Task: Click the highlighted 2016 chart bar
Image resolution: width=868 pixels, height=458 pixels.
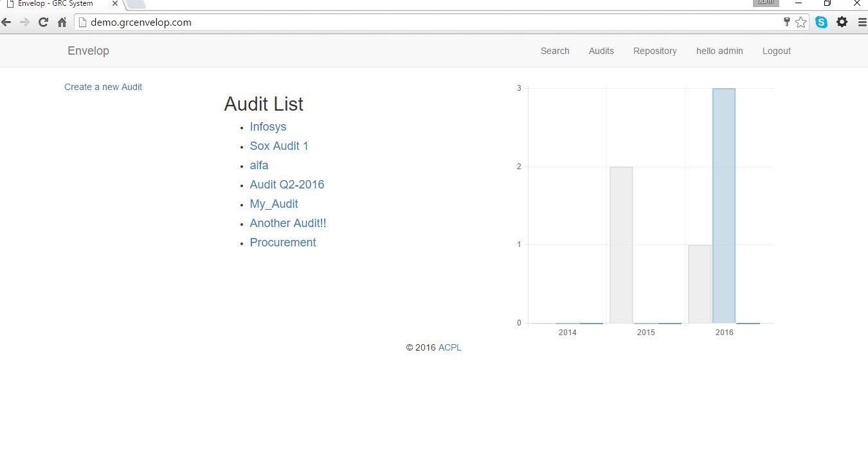Action: tap(723, 205)
